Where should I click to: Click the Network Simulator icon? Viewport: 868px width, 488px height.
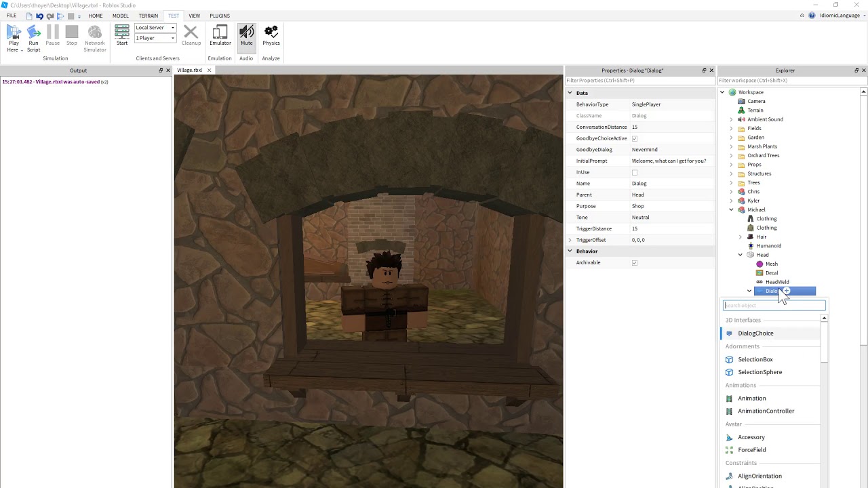coord(95,32)
